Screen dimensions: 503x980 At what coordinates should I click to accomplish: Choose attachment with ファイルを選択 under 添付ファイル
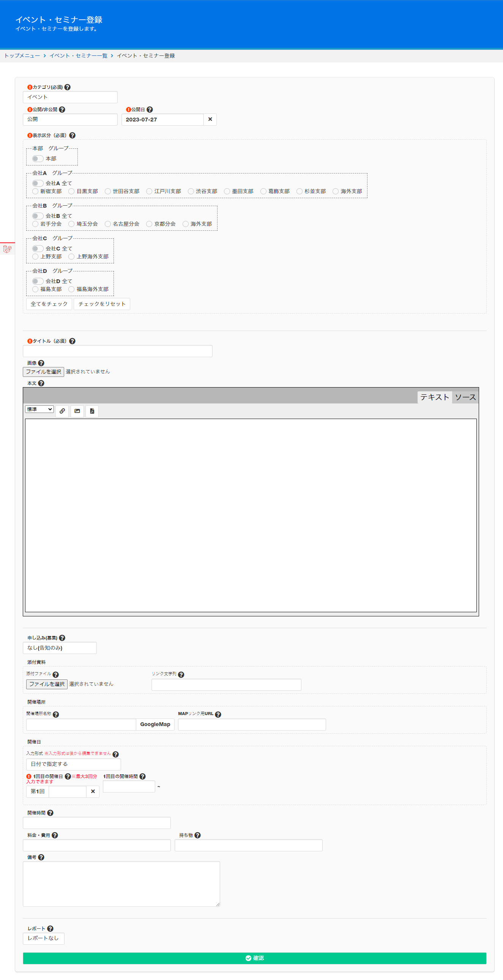[x=47, y=684]
